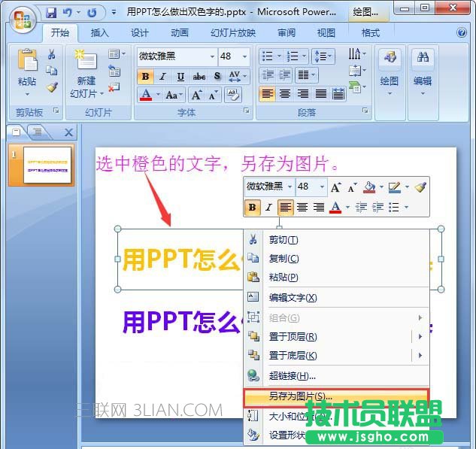
Task: Select the Format Painter brush in ribbon
Action: click(52, 87)
